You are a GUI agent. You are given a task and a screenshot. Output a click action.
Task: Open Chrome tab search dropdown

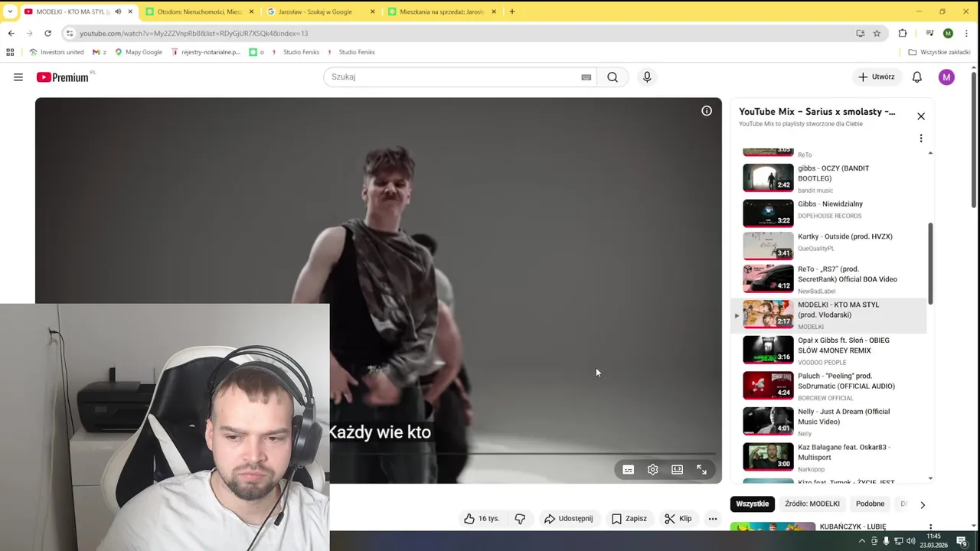pos(10,11)
